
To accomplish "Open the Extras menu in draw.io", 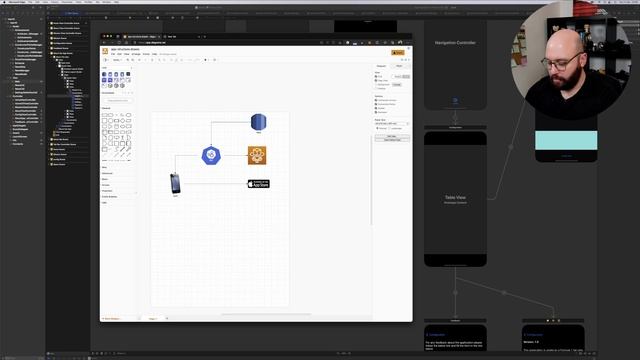I will [146, 54].
